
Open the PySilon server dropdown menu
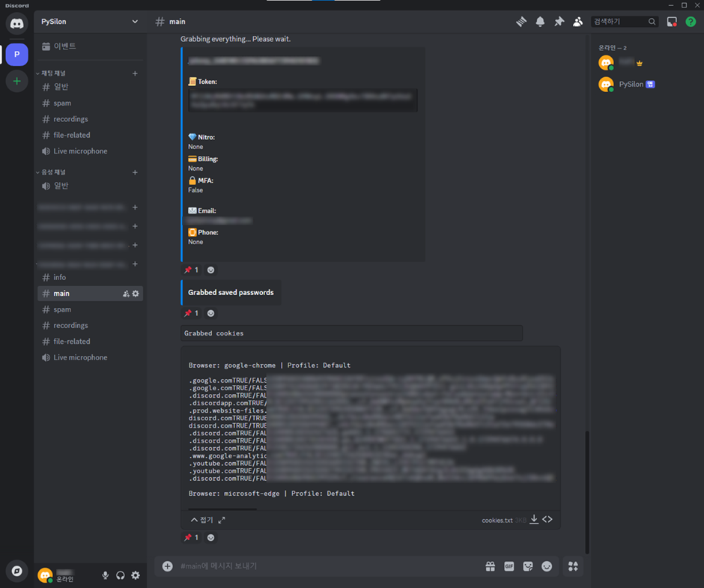pos(90,22)
